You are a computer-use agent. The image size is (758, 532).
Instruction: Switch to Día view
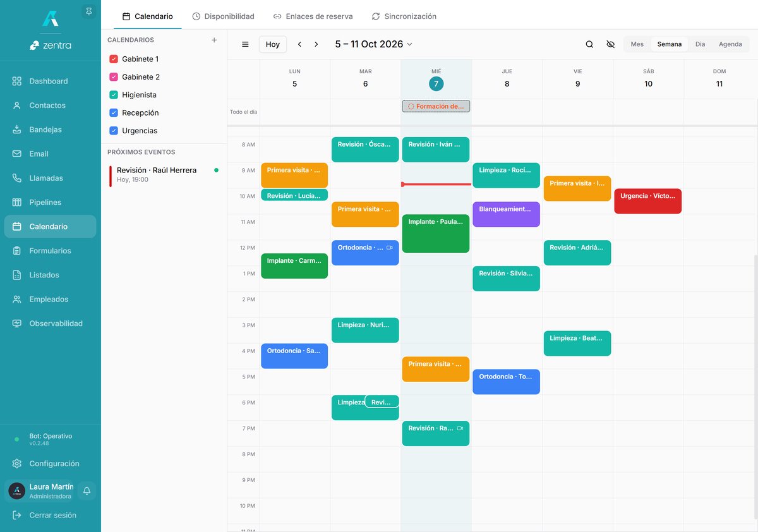tap(701, 44)
